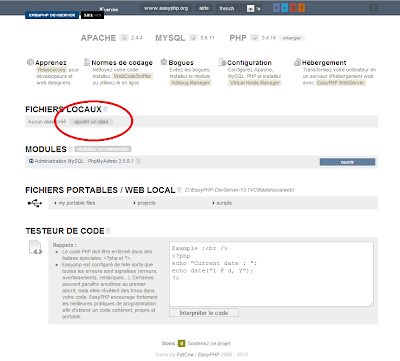Open the WebCodeSniffer link

coord(132,76)
